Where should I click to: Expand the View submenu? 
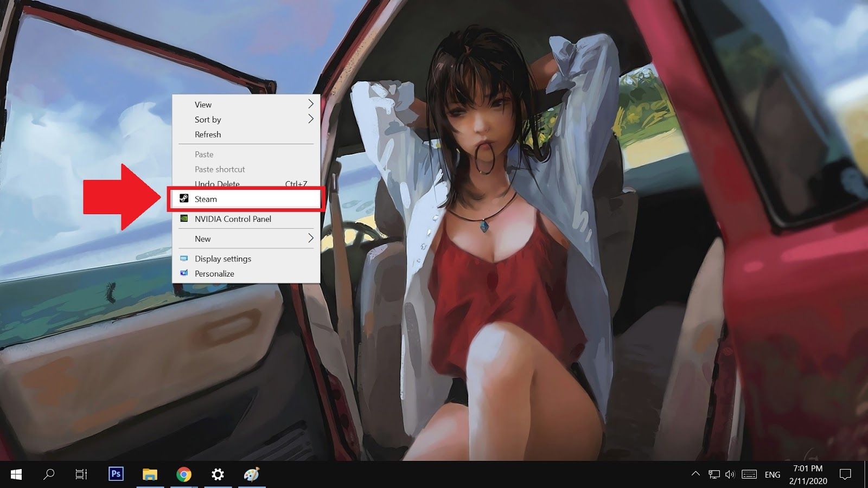(228, 104)
